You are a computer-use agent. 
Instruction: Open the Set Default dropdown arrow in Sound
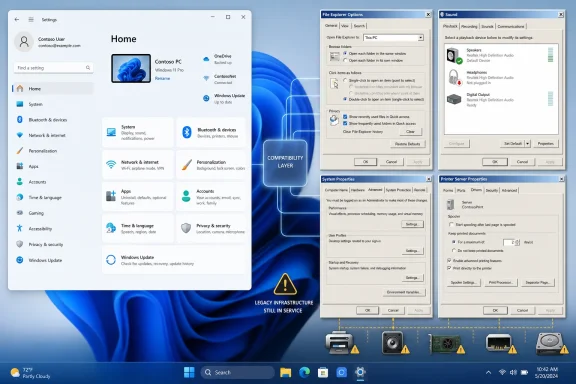click(x=527, y=143)
